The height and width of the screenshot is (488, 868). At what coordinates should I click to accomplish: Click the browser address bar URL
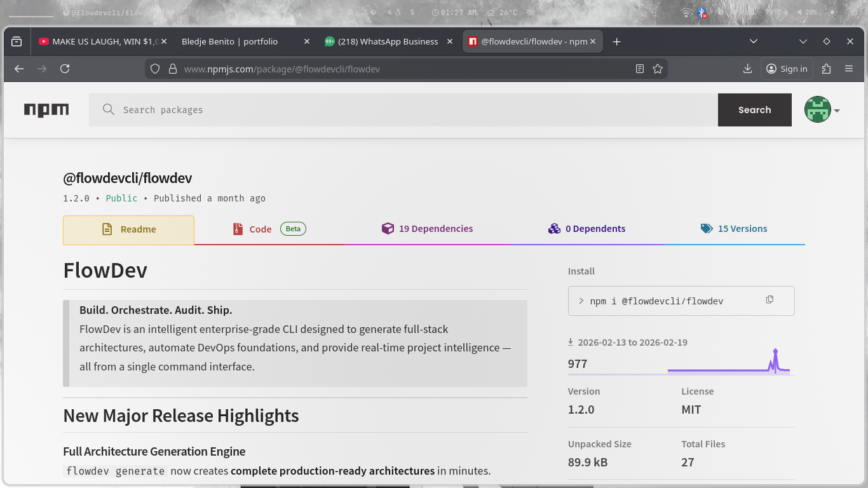[282, 69]
